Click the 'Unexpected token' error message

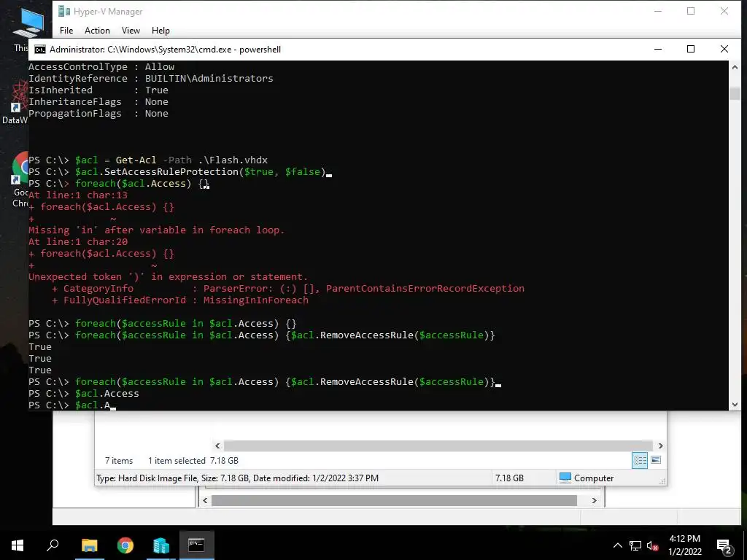click(169, 276)
